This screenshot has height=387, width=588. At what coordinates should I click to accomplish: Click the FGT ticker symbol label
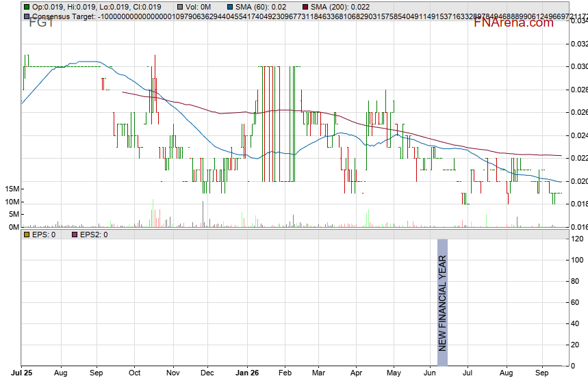[x=41, y=23]
